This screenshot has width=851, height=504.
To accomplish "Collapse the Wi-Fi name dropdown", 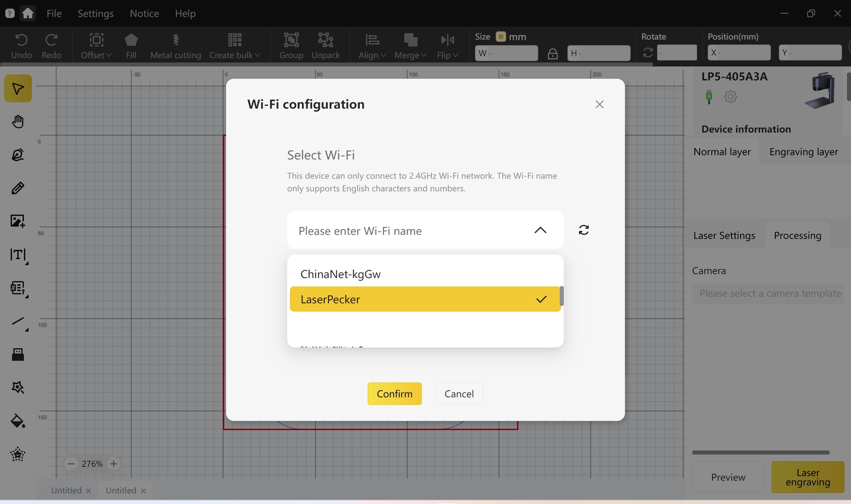I will [540, 230].
